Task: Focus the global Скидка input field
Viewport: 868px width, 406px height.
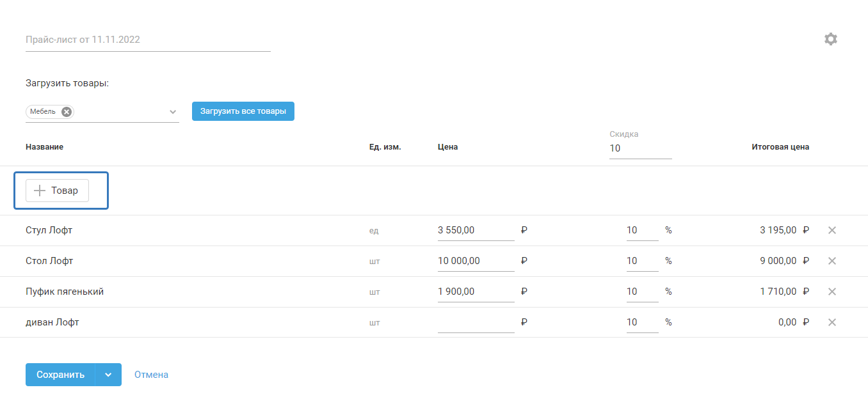Action: 640,148
